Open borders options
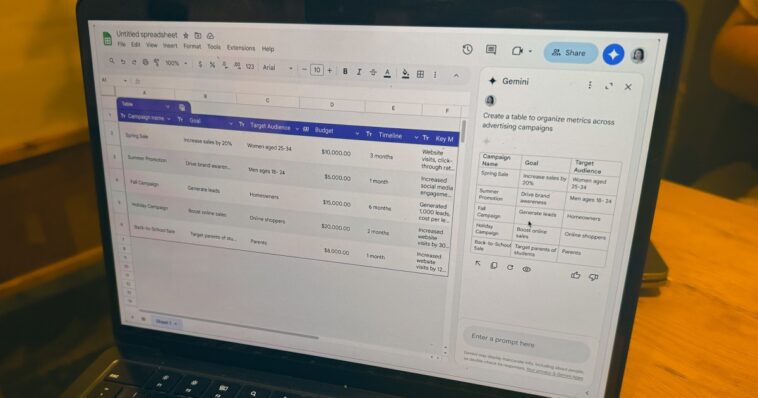This screenshot has height=398, width=758. tap(421, 74)
